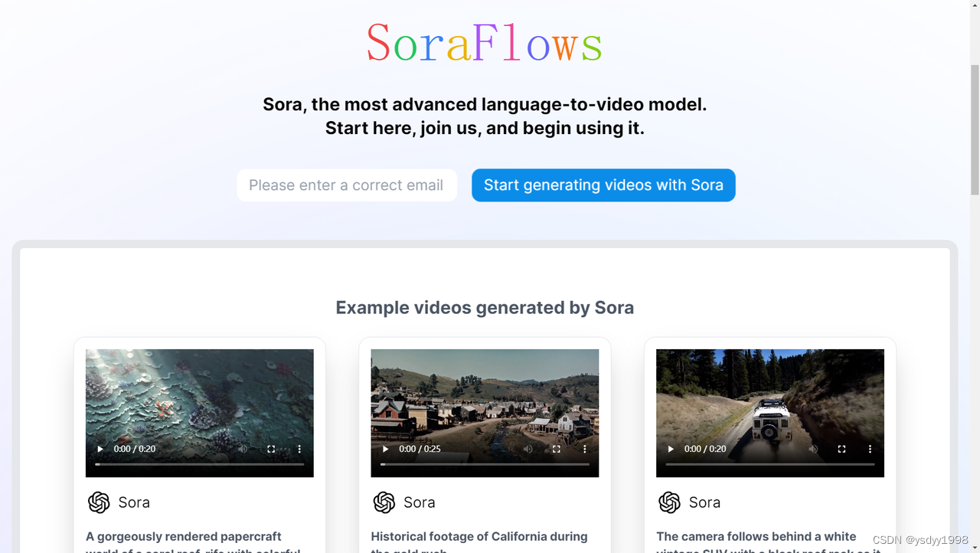Open more options on the coral reef video
Viewport: 980px width, 553px height.
coord(299,449)
